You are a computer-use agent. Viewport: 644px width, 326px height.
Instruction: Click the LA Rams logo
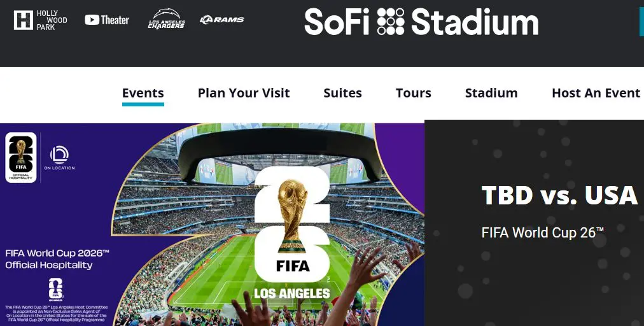pos(221,20)
